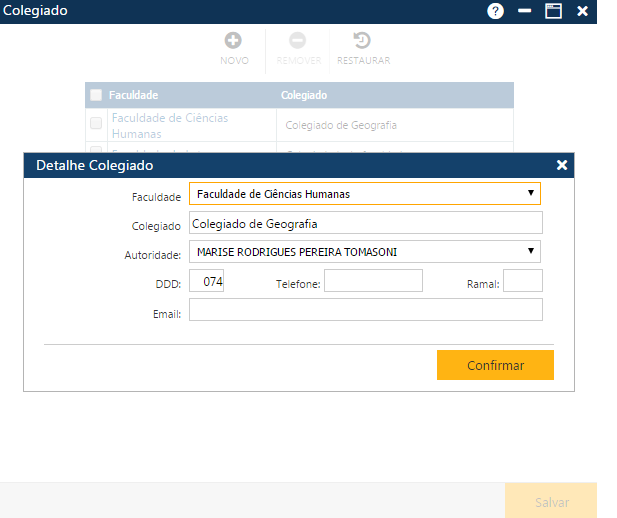Click the Confirmar button
The height and width of the screenshot is (518, 617).
(x=495, y=365)
